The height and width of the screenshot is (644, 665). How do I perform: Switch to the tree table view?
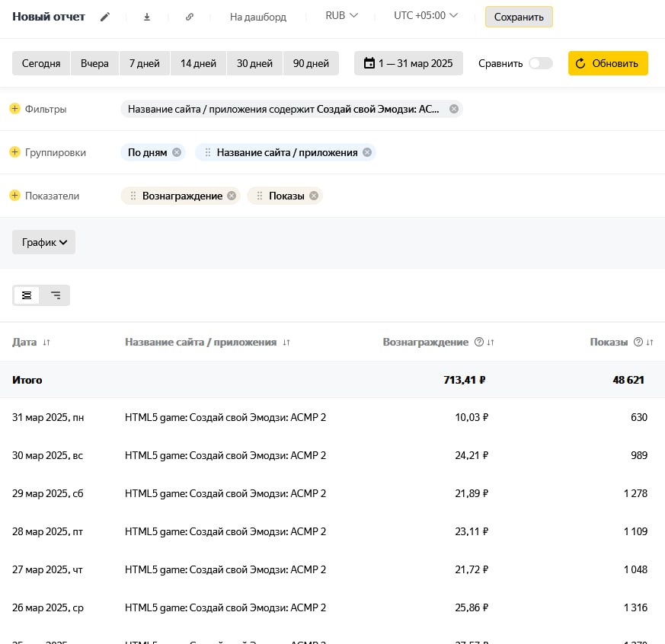(56, 295)
